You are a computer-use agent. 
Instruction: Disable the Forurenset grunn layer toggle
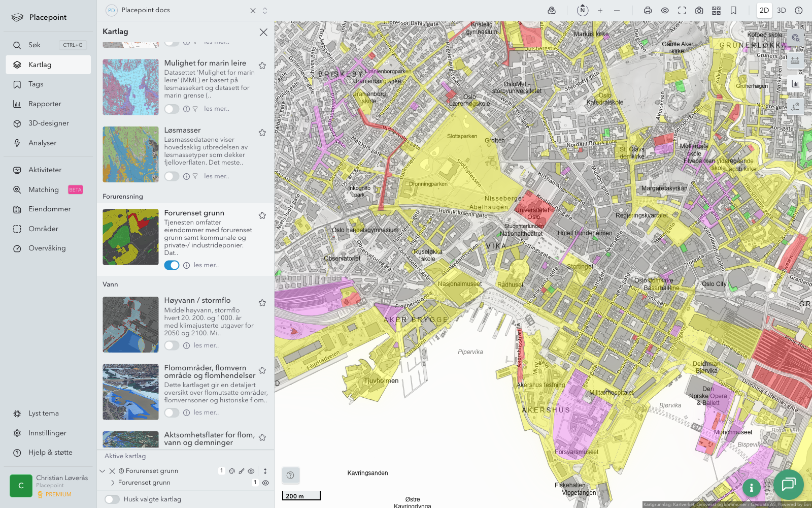point(172,265)
